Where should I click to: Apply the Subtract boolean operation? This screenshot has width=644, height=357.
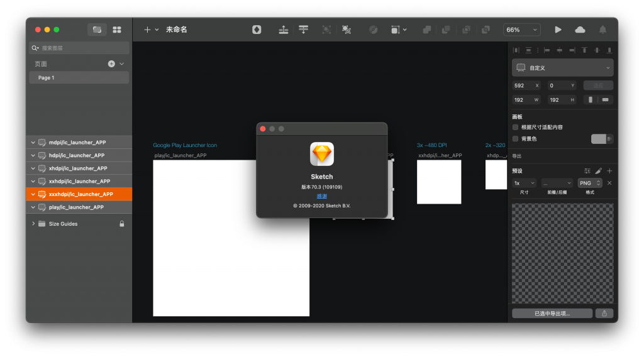(x=446, y=30)
